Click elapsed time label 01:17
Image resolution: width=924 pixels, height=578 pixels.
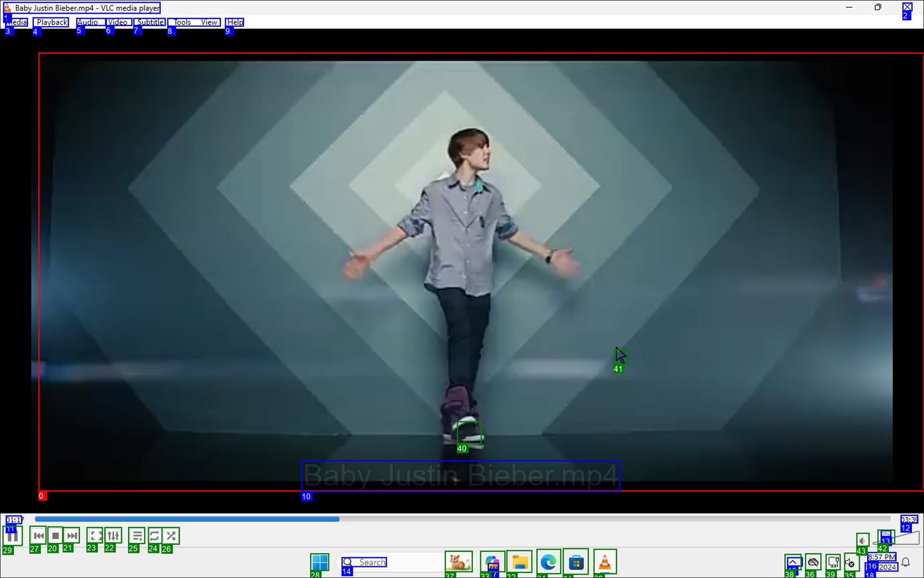tap(14, 520)
